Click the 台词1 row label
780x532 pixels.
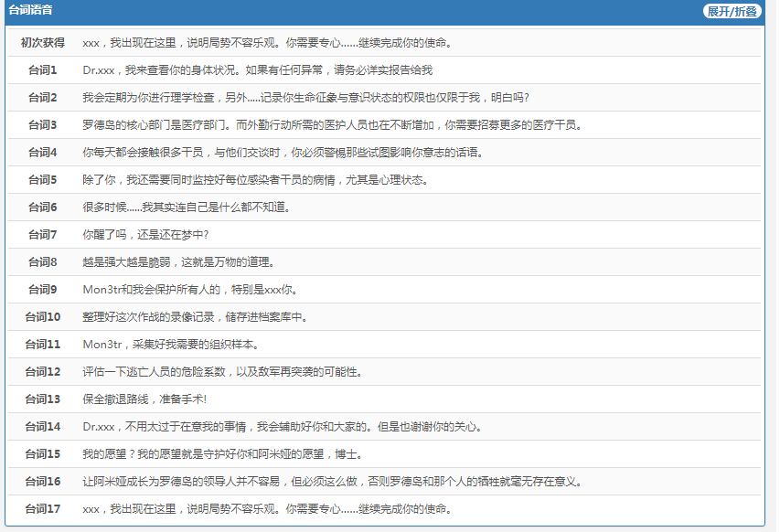(43, 70)
